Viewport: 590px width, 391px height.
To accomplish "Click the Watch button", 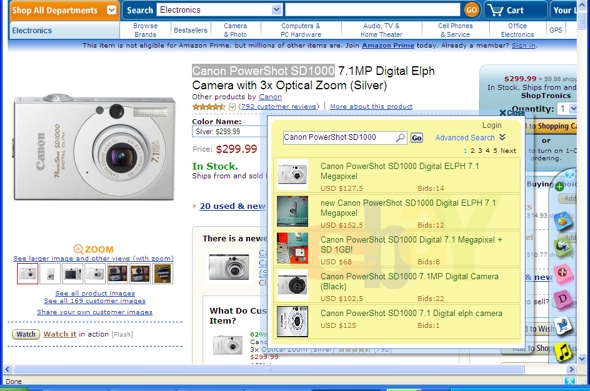I will (26, 334).
